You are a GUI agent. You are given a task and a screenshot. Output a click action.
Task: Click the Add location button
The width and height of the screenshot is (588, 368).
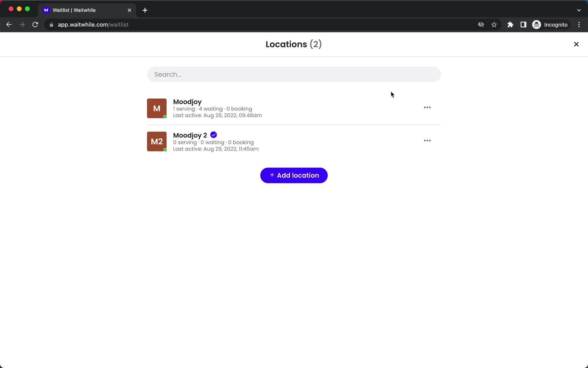pyautogui.click(x=294, y=175)
